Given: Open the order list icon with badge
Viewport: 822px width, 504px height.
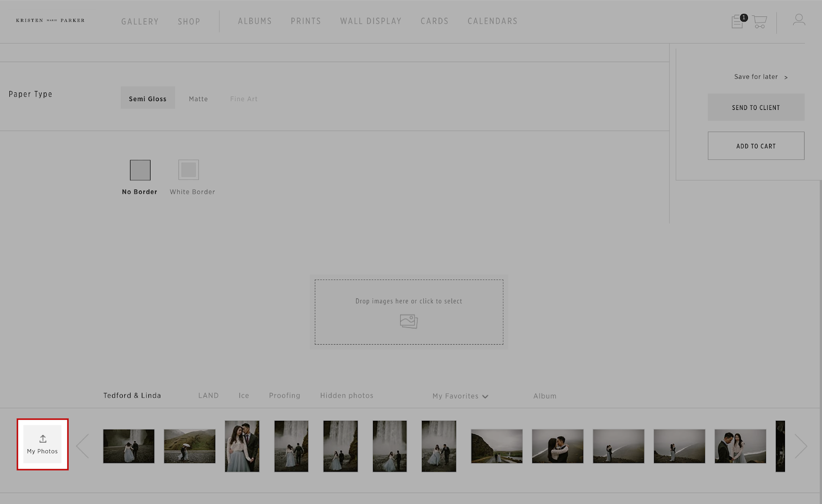Looking at the screenshot, I should pos(739,21).
